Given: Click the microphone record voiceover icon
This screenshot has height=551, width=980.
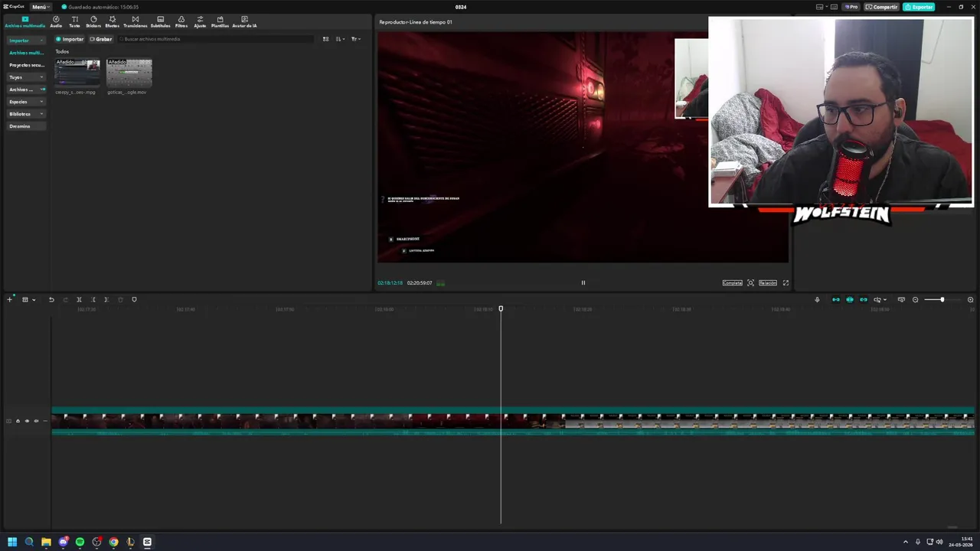Looking at the screenshot, I should click(817, 299).
